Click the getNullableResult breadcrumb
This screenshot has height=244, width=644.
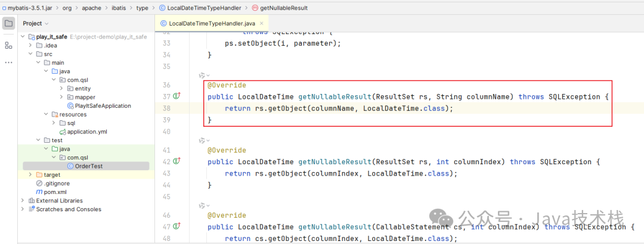[x=284, y=8]
